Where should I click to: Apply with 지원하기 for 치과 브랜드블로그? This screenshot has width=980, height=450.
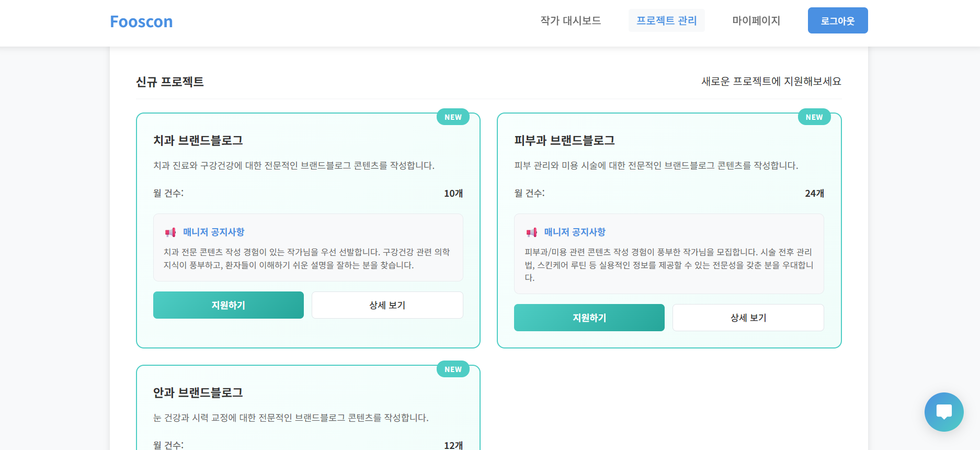tap(228, 305)
